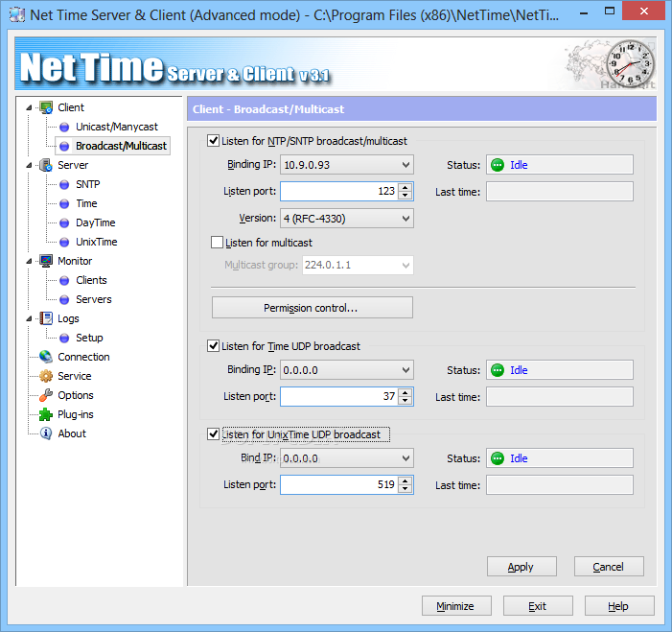Enable Listen for multicast checkbox

[x=217, y=243]
